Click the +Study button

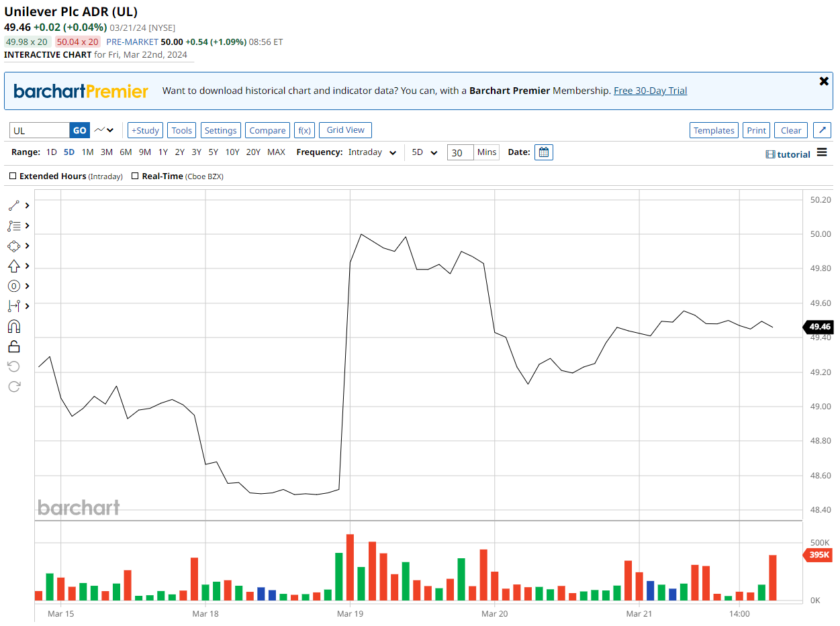tap(145, 130)
